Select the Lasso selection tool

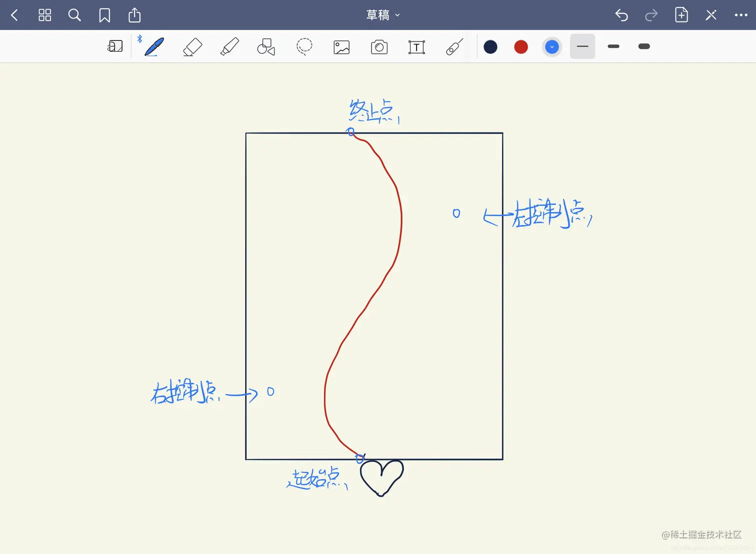coord(304,46)
